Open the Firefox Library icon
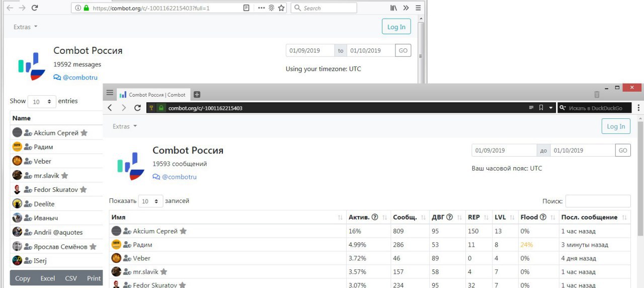Screen dimensions: 644x288 (x=394, y=8)
